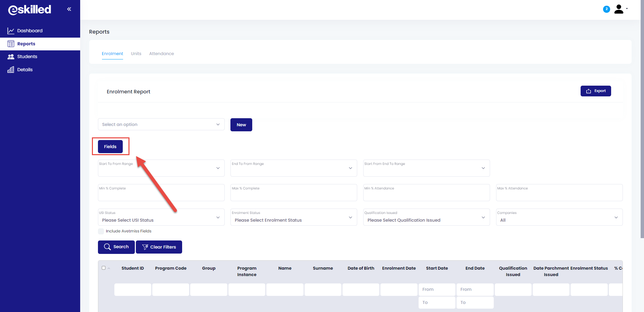Click the eskilled logo
This screenshot has height=312, width=644.
coord(30,10)
